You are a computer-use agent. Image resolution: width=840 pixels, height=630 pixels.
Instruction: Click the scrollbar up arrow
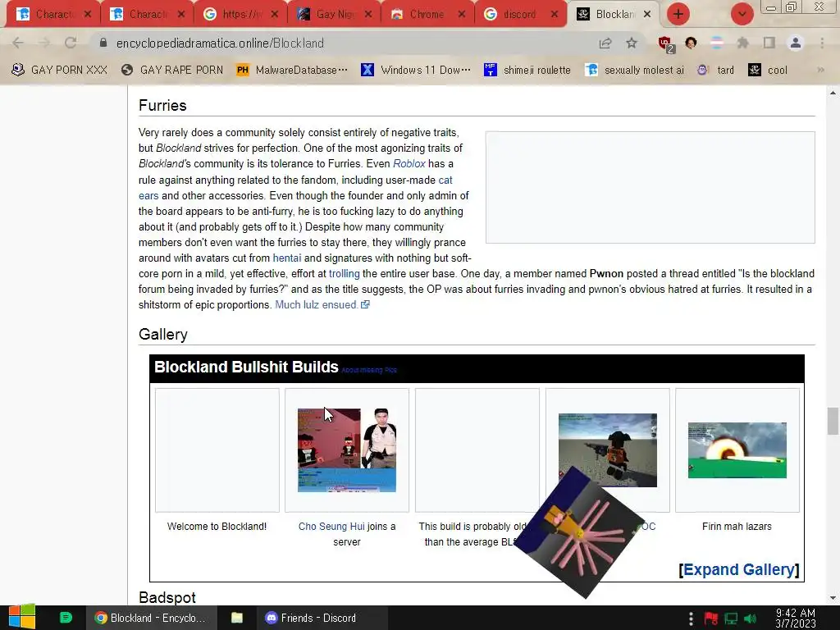[x=833, y=92]
